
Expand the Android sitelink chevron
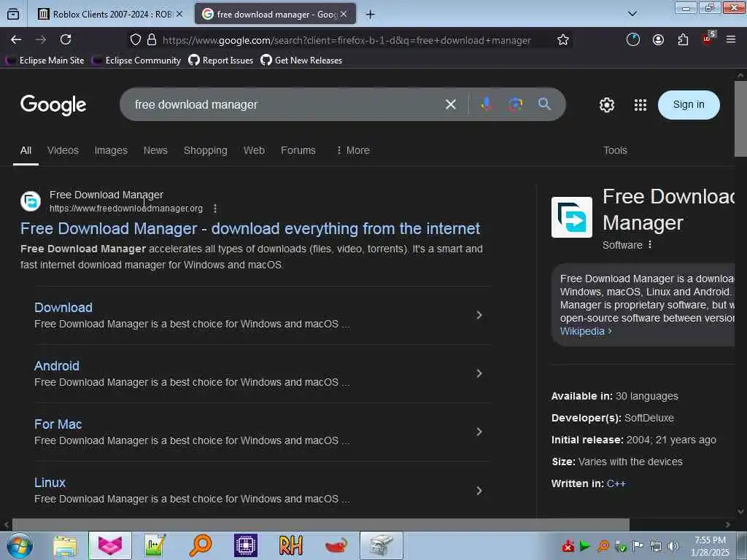click(x=479, y=374)
